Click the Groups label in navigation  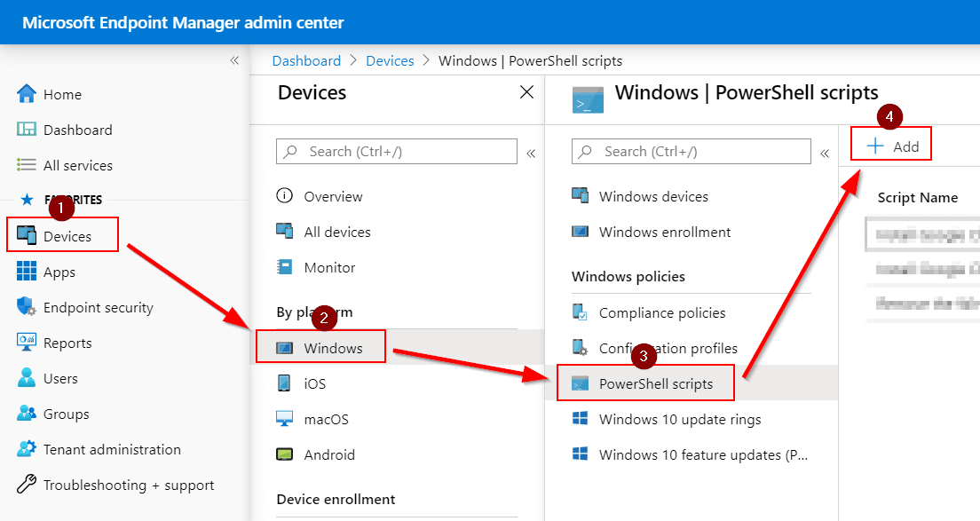66,414
